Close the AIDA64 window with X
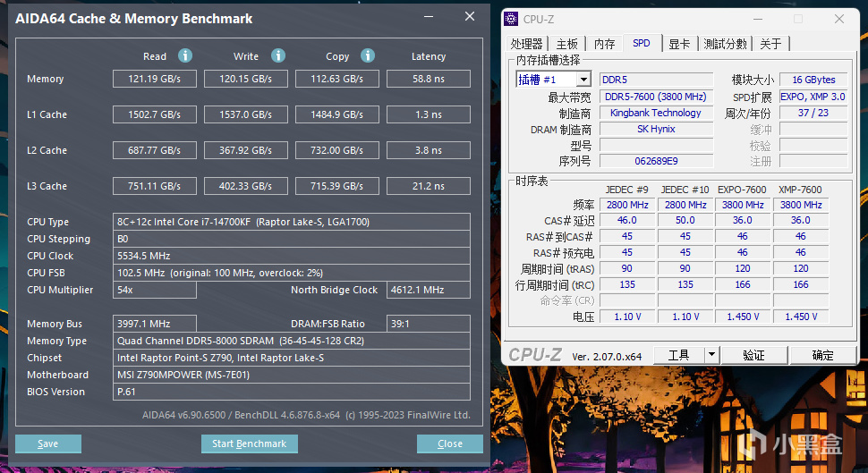Viewport: 868px width, 473px height. [x=470, y=17]
